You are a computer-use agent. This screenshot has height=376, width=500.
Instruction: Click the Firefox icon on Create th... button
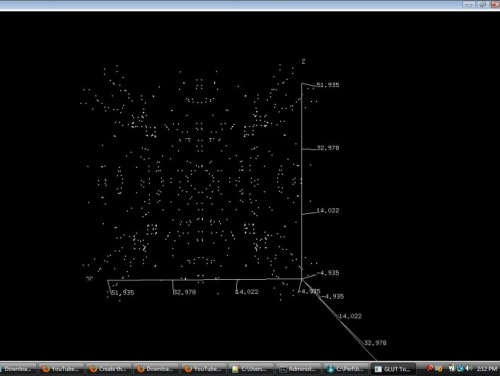point(93,369)
